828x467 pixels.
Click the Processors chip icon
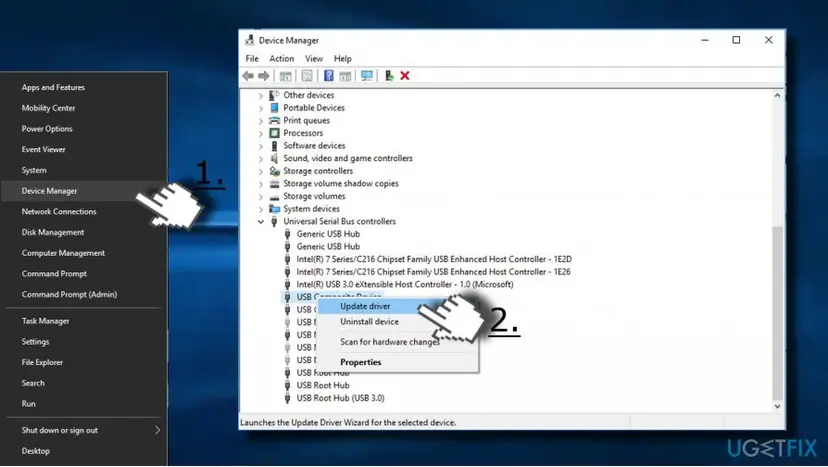[274, 133]
